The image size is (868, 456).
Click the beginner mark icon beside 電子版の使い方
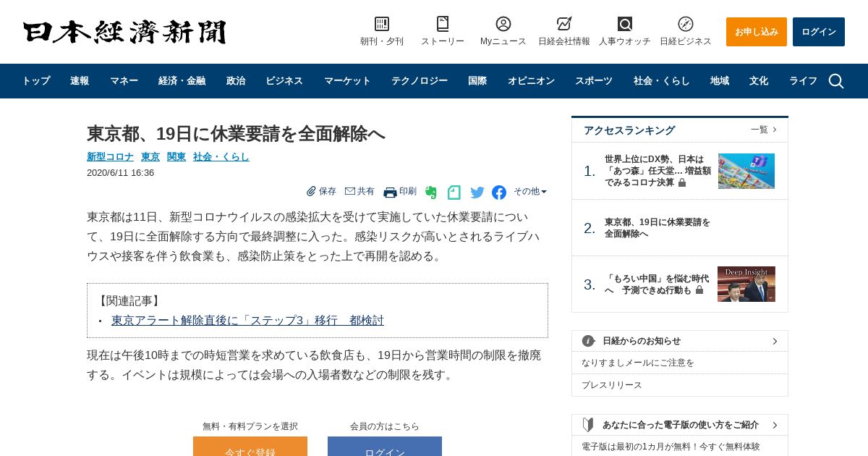coord(588,425)
